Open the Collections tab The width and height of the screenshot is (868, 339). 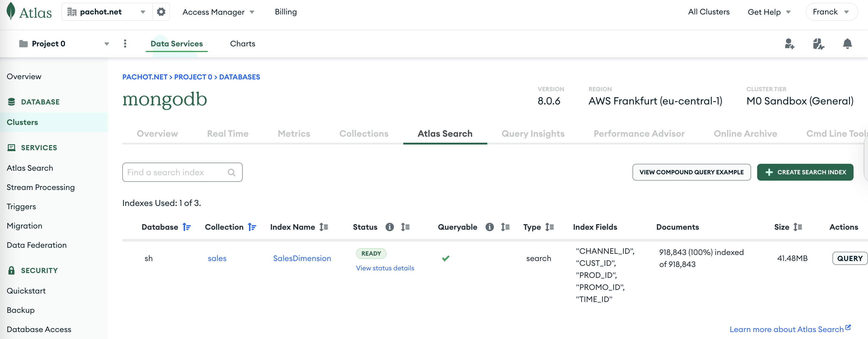364,133
